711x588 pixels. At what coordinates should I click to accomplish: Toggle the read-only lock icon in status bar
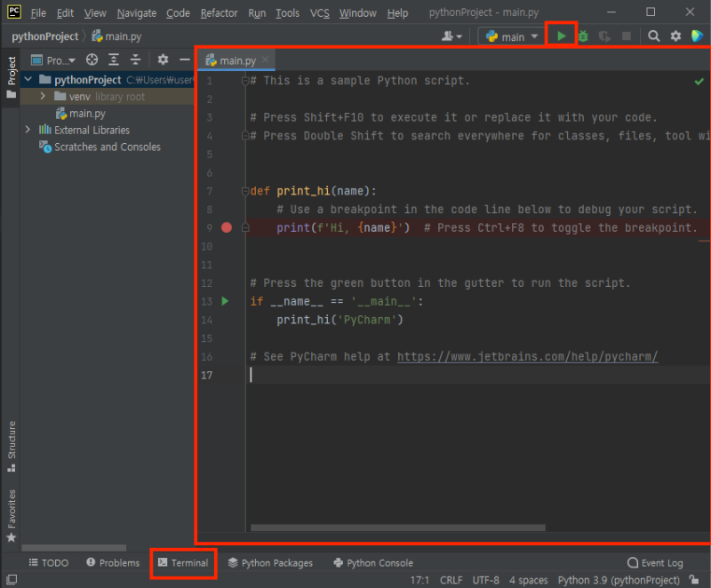(x=696, y=580)
